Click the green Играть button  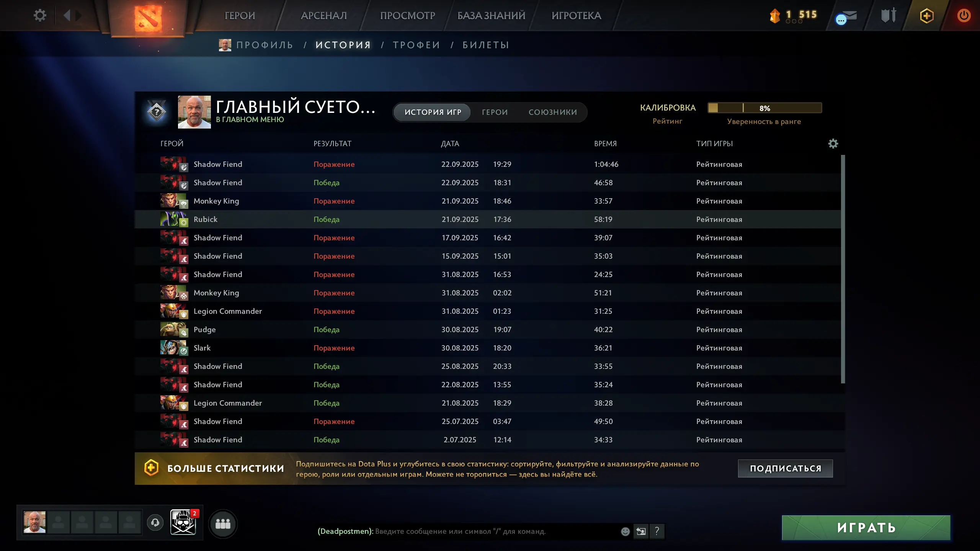[866, 527]
